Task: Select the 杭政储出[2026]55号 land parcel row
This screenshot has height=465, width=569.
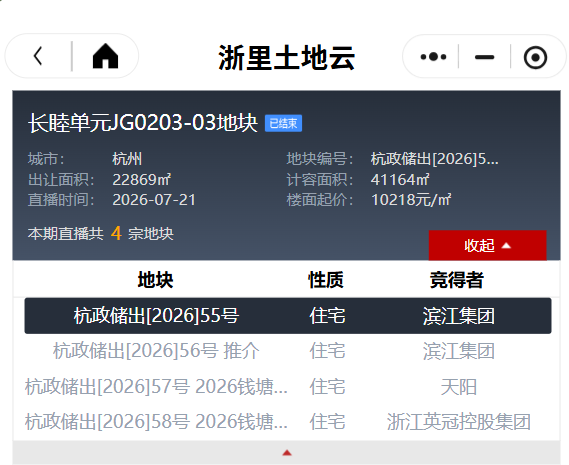Action: pos(288,315)
